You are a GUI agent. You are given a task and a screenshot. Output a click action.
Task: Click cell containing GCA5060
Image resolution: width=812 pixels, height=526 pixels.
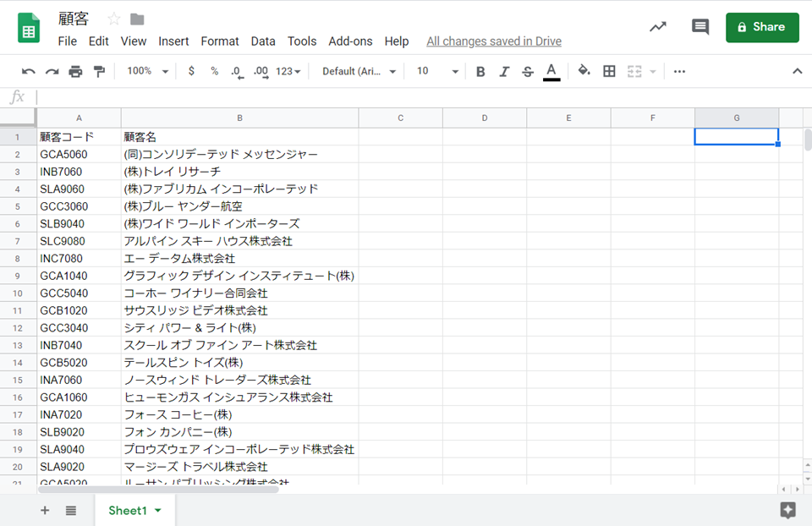pyautogui.click(x=79, y=154)
